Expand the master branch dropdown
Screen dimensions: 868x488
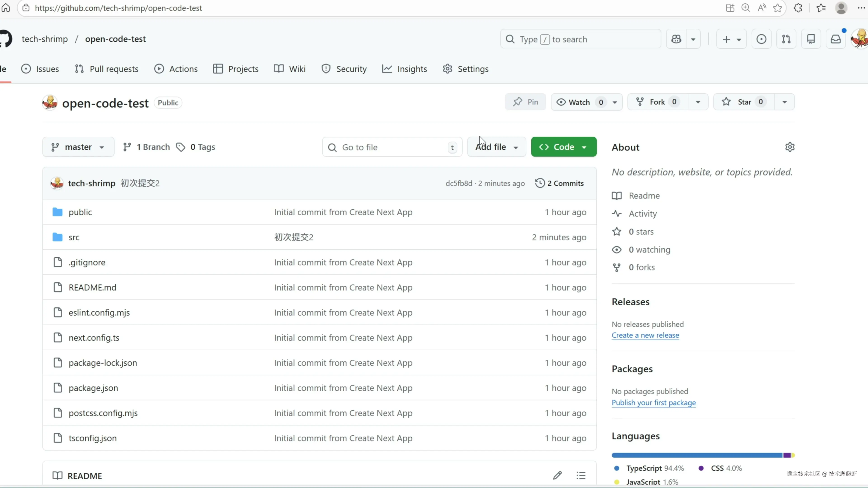coord(78,147)
